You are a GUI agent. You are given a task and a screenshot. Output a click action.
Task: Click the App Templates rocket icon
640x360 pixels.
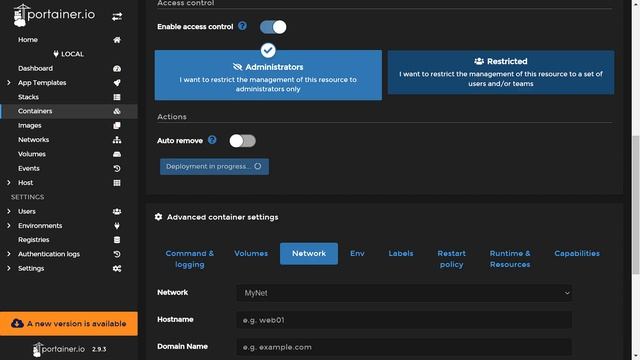click(x=117, y=83)
